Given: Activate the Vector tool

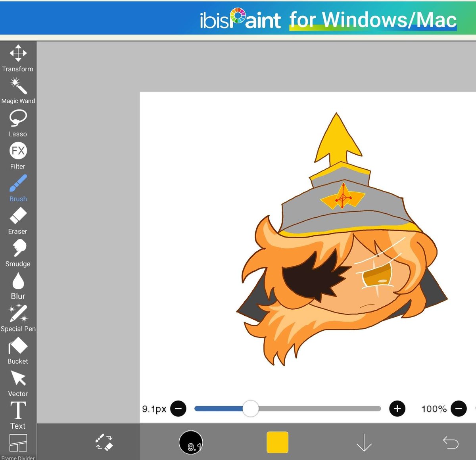Looking at the screenshot, I should 18,383.
